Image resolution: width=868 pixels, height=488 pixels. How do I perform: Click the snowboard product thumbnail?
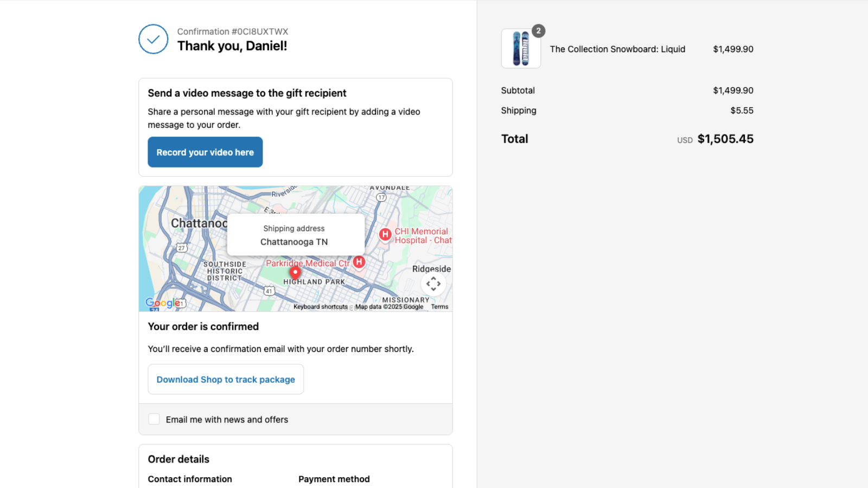(520, 48)
